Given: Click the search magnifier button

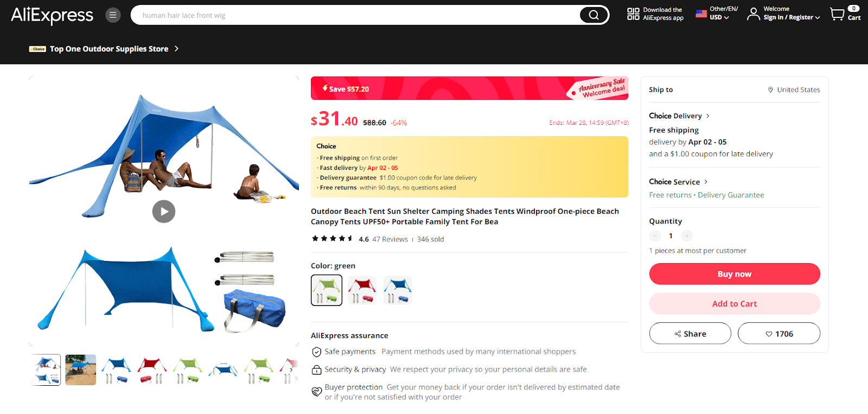Looking at the screenshot, I should pyautogui.click(x=593, y=15).
